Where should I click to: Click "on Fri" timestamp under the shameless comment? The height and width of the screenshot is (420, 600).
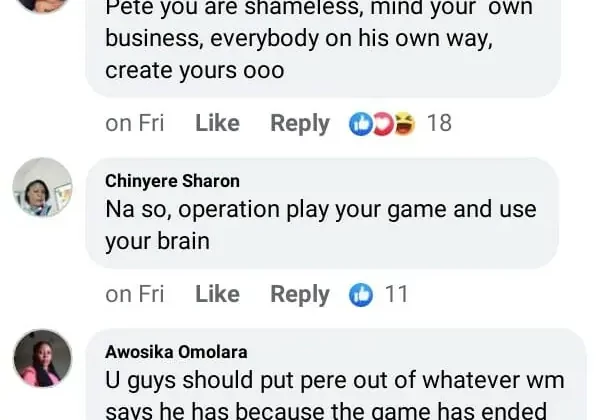(x=134, y=124)
